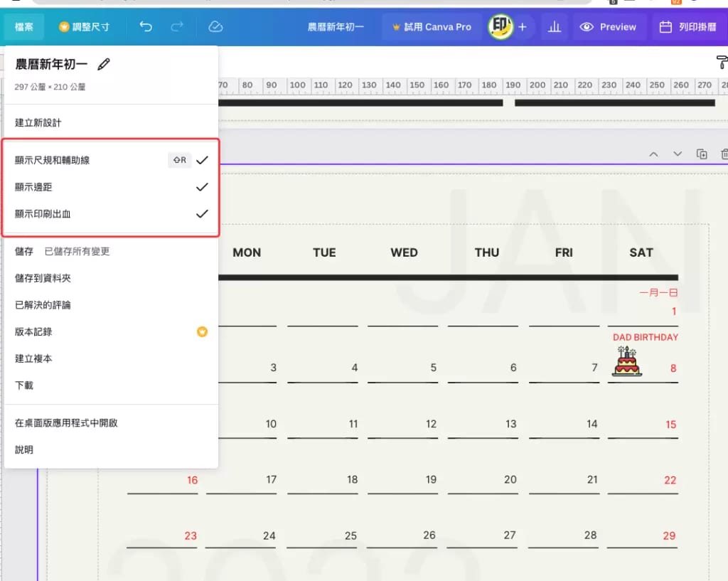Screen dimensions: 728x581
Task: Select the 一月一日 red label
Action: [658, 292]
